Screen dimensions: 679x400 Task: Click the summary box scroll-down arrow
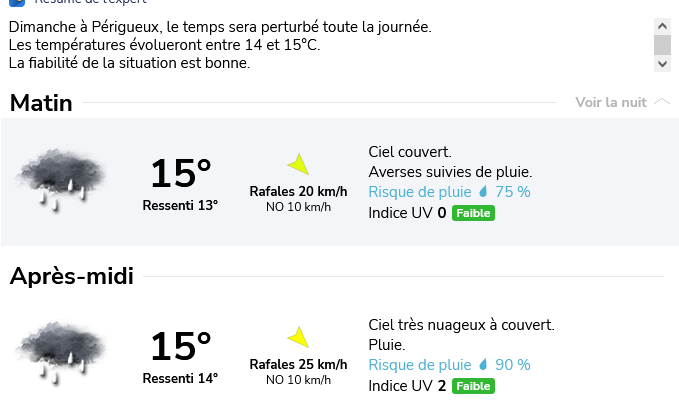coord(662,63)
